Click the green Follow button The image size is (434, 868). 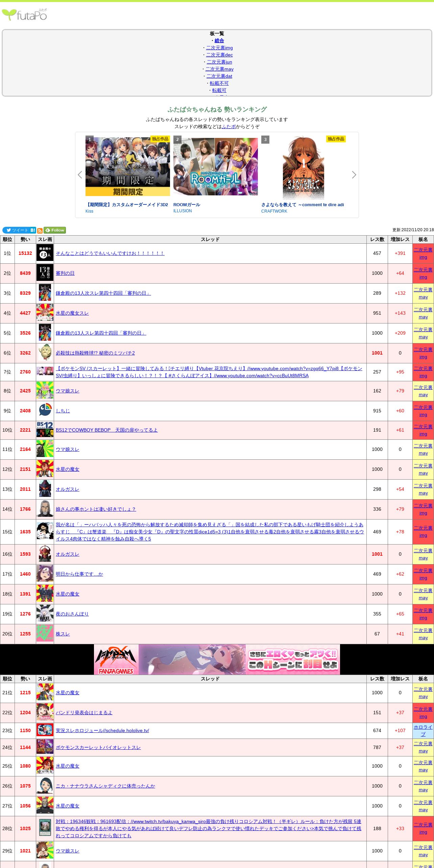[55, 230]
